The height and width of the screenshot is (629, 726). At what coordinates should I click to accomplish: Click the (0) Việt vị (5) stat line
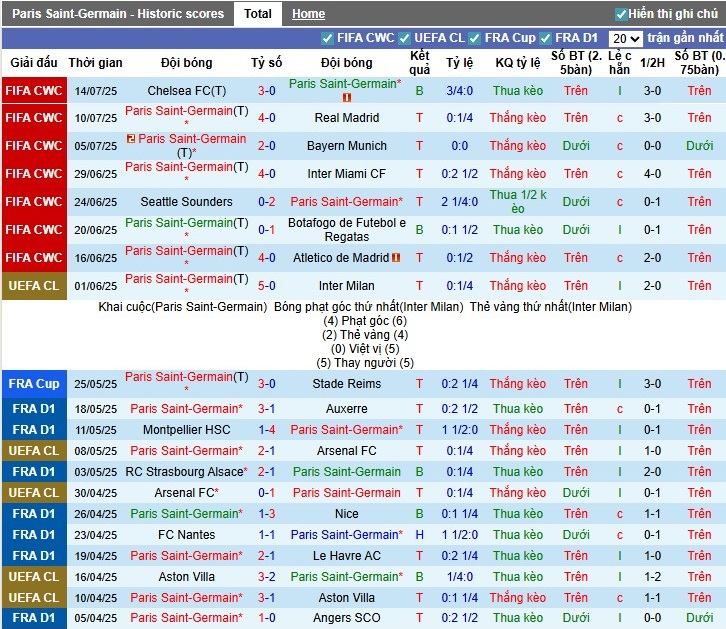365,349
